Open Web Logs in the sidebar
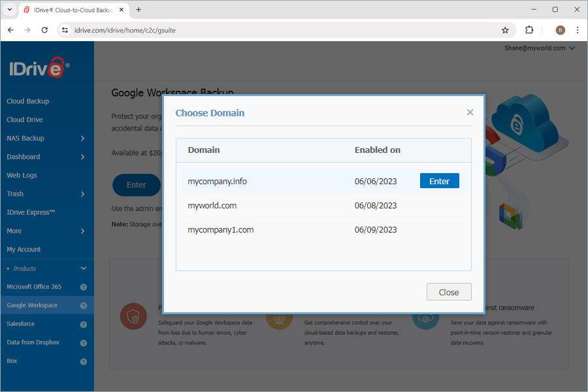This screenshot has width=588, height=392. coord(22,175)
